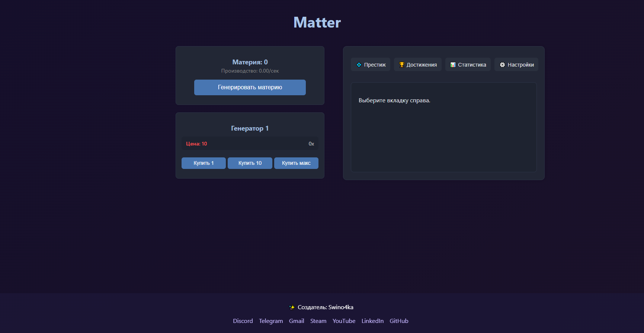This screenshot has width=644, height=333.
Task: Open the LinkedIn footer link
Action: pos(372,321)
